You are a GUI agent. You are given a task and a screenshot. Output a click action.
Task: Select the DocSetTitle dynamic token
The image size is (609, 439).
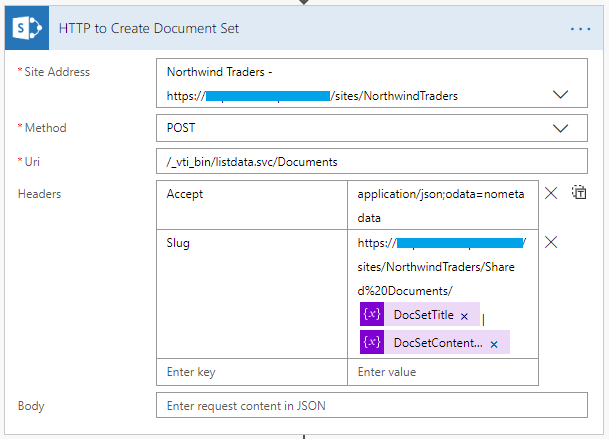tap(423, 315)
